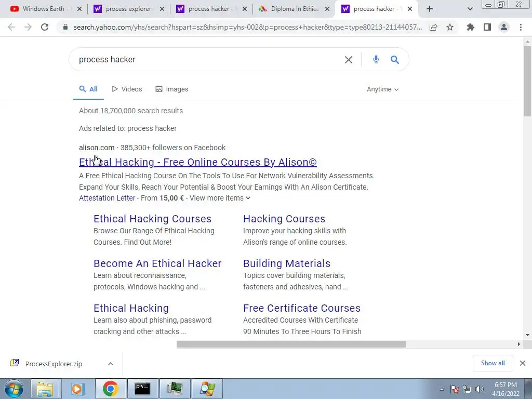Open Hacking Courses sitelink
The width and height of the screenshot is (532, 399).
point(284,219)
